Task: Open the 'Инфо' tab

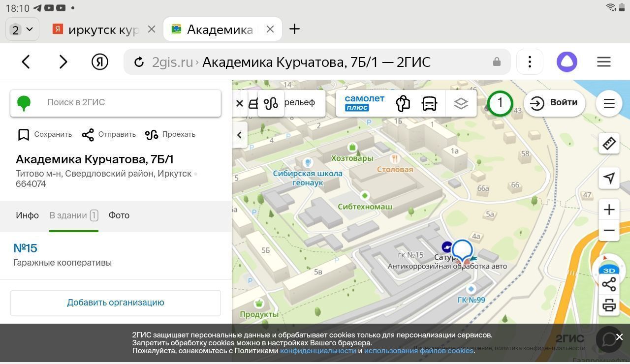Action: 27,215
